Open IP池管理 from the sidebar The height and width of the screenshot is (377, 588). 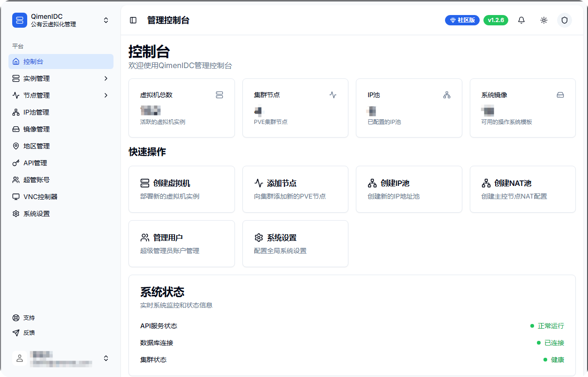36,112
